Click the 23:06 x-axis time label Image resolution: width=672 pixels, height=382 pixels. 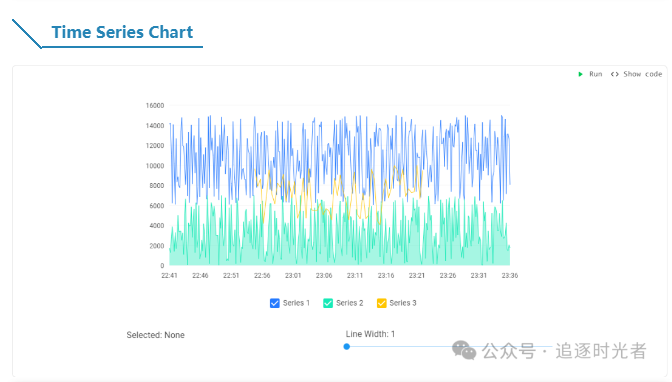pos(324,276)
